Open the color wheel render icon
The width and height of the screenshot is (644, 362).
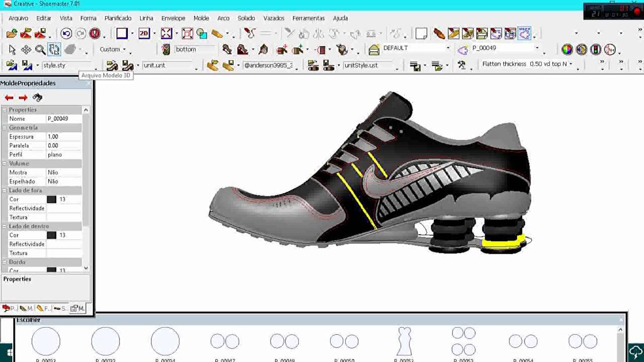pyautogui.click(x=567, y=49)
